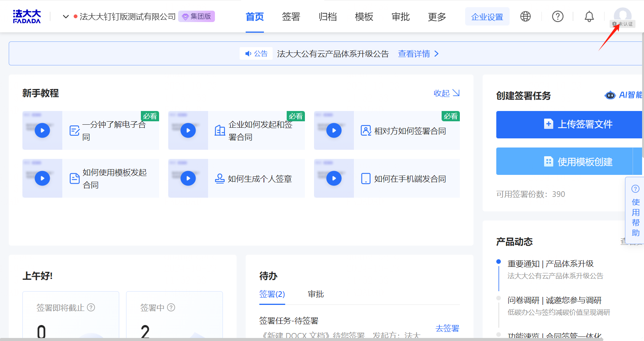
Task: Click the 使用模板创建 button
Action: pyautogui.click(x=564, y=162)
